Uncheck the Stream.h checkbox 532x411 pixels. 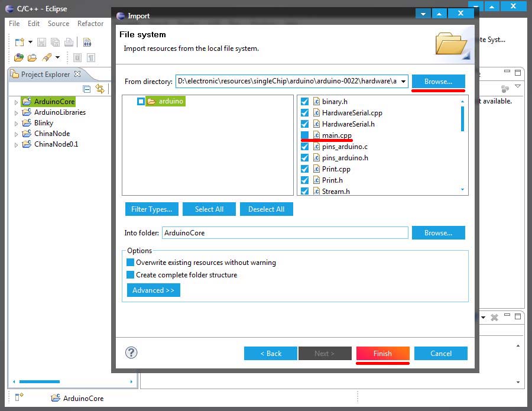click(x=304, y=191)
